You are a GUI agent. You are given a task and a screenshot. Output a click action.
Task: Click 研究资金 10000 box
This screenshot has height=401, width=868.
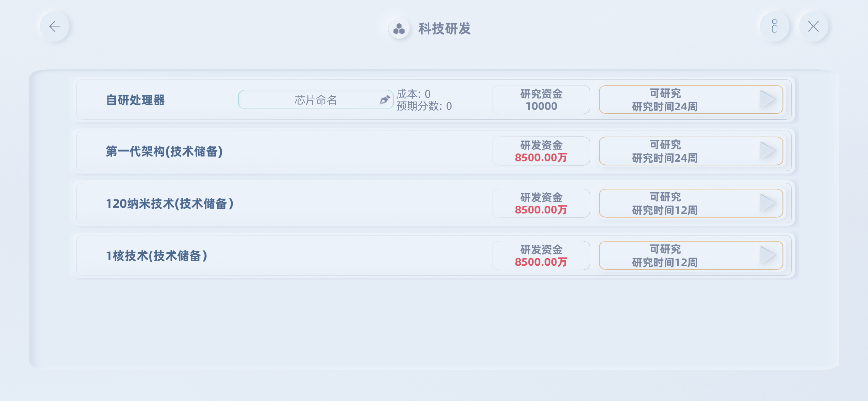pos(541,100)
